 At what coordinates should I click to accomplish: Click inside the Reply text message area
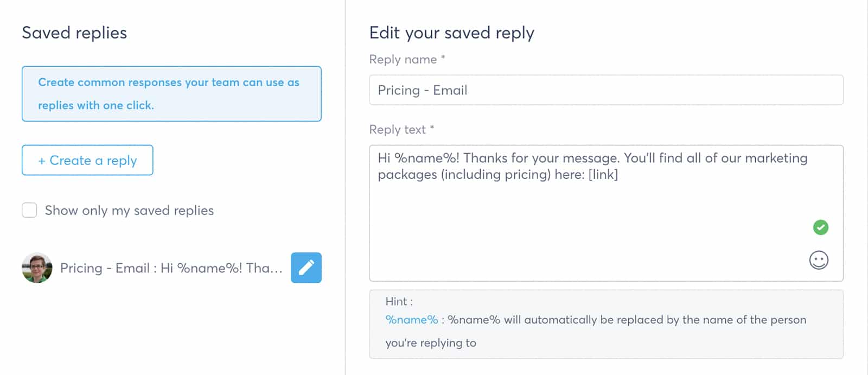click(x=606, y=213)
